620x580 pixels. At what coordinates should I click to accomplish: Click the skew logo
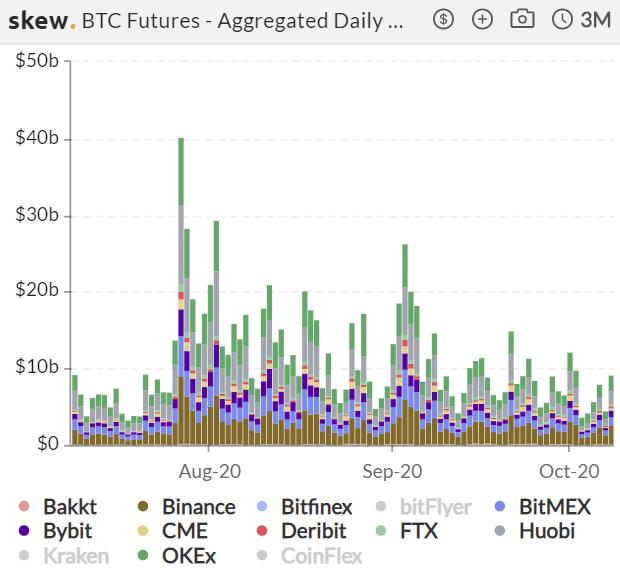click(42, 21)
